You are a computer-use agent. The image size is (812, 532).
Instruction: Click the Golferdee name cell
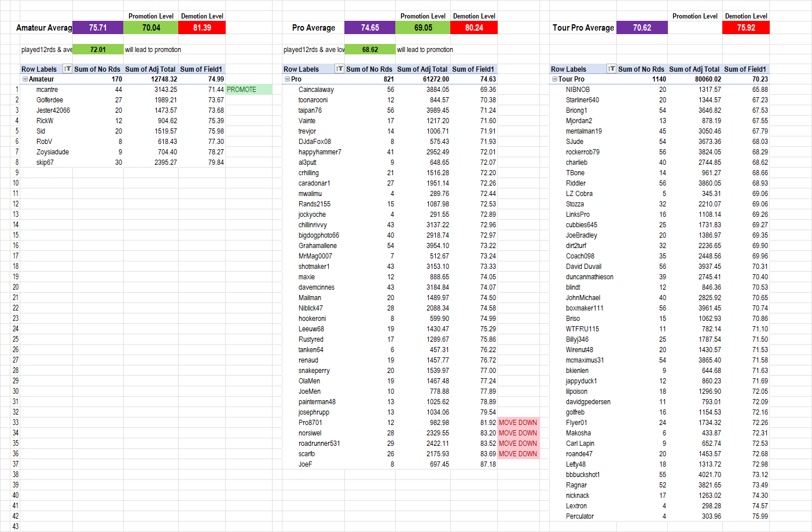[x=50, y=100]
